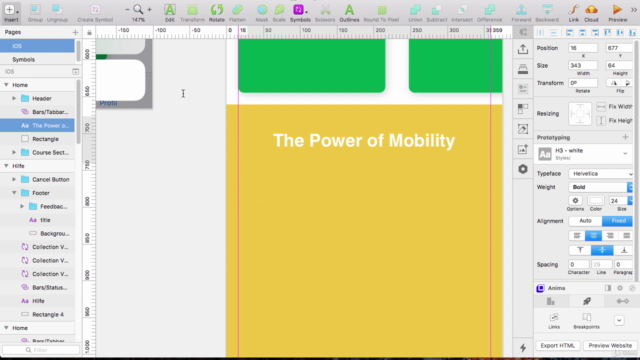Screen dimensions: 640x360
Task: Click the Ungroup toolbar icon
Action: 57,13
